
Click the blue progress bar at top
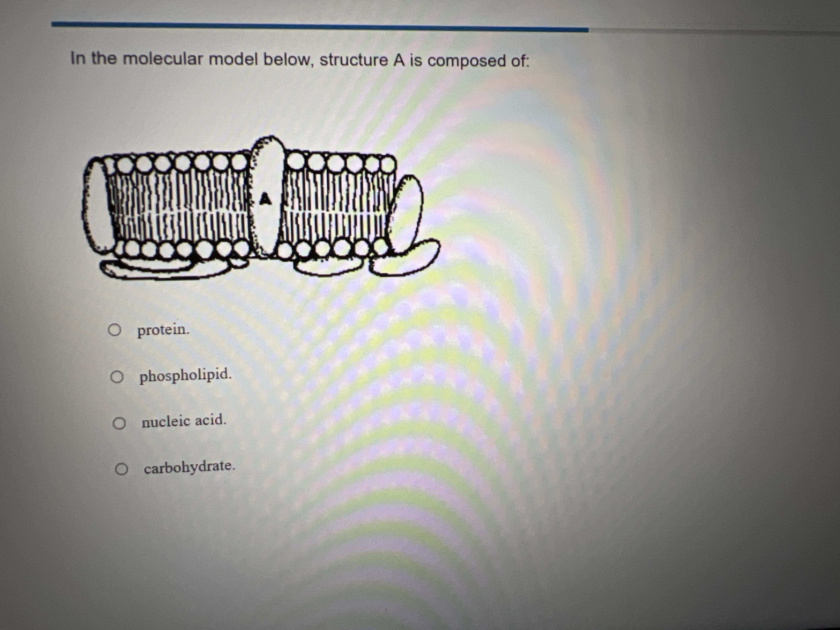coord(320,27)
